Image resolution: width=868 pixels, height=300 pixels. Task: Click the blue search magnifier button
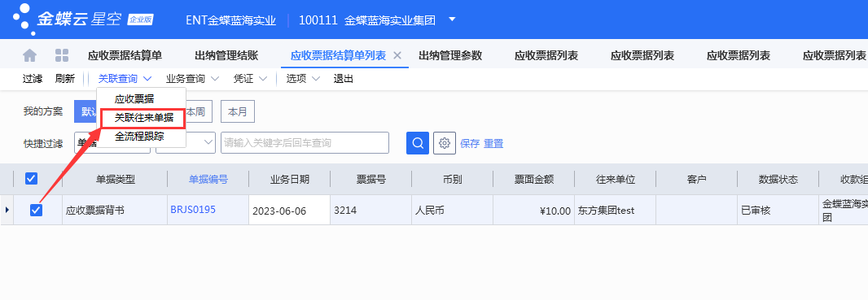(418, 143)
